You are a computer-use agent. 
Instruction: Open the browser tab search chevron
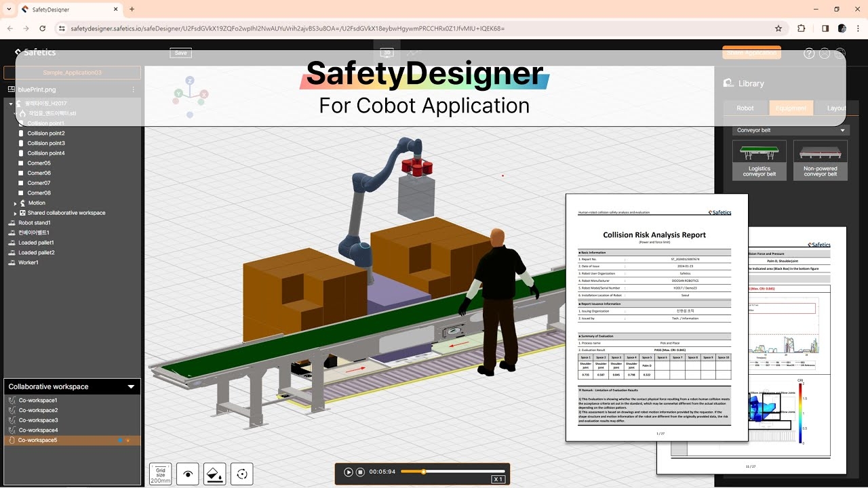[9, 9]
